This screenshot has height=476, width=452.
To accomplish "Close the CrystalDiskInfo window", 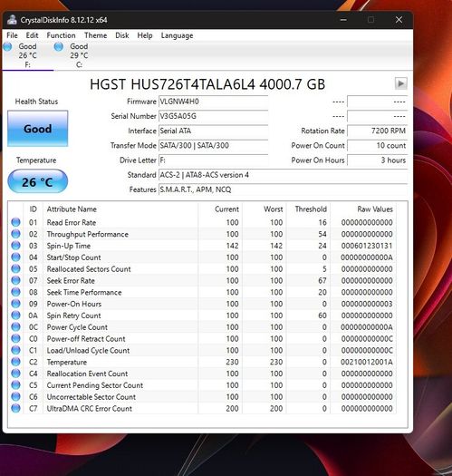I will [x=399, y=20].
